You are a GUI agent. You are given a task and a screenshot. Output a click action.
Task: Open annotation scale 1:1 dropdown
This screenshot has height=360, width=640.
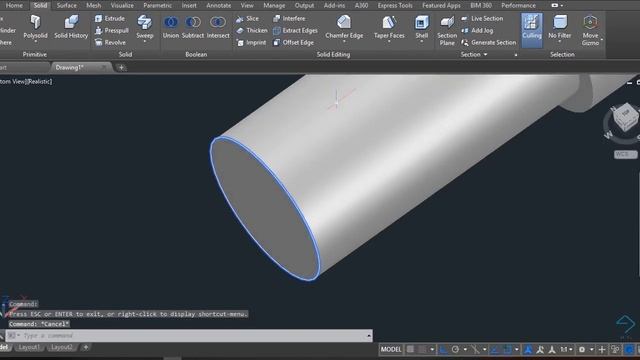point(566,349)
